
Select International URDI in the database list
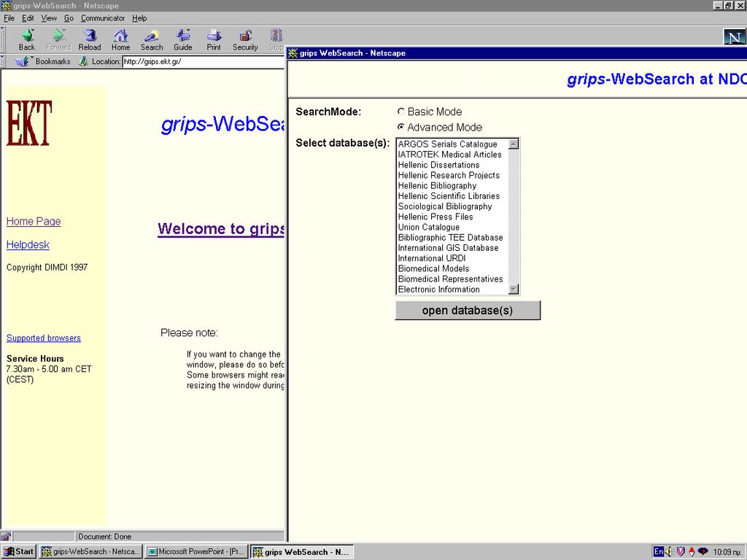click(x=432, y=259)
